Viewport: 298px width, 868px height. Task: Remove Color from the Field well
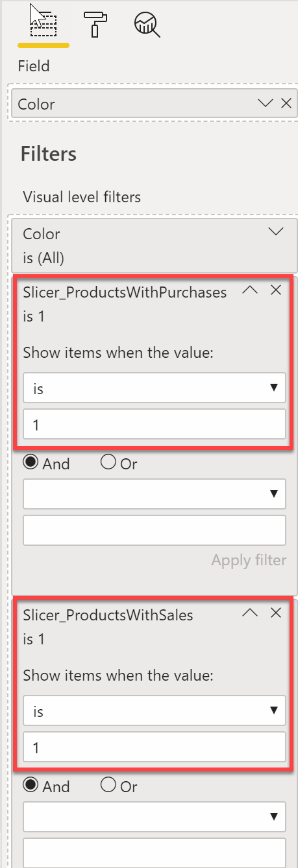click(x=286, y=103)
